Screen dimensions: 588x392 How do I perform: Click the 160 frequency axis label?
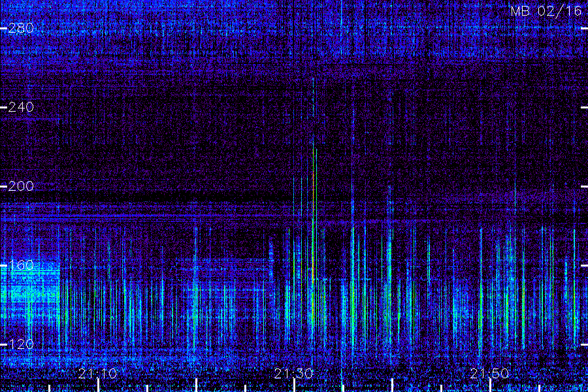tap(21, 265)
